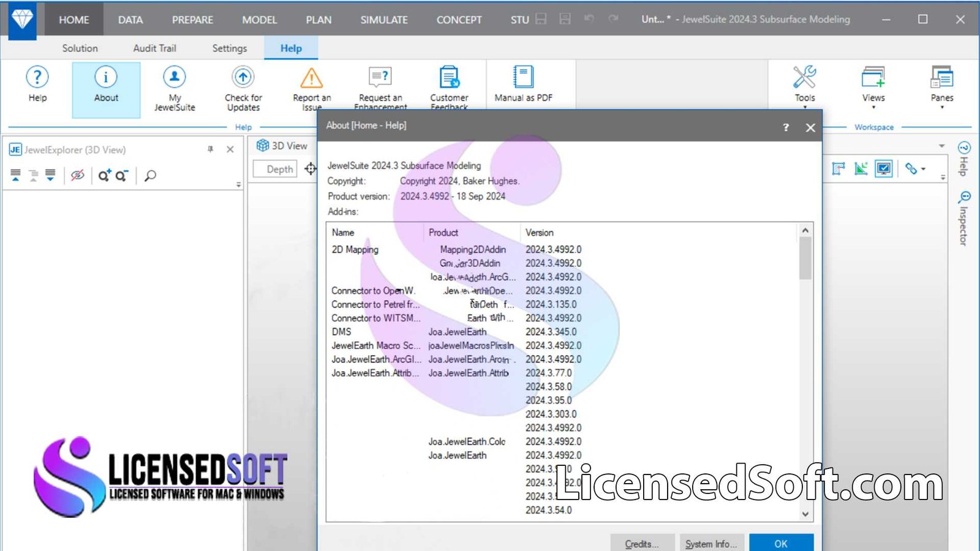Switch to PREPARE main tab

[192, 20]
